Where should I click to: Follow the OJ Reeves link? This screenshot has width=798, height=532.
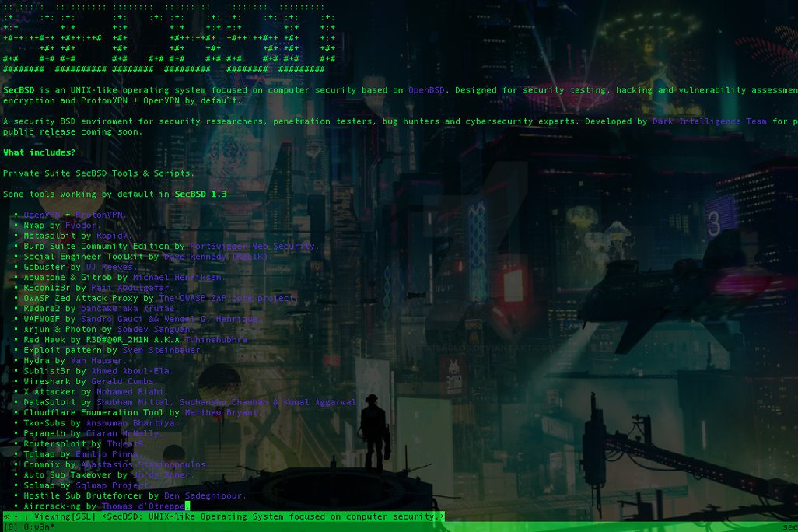(110, 267)
